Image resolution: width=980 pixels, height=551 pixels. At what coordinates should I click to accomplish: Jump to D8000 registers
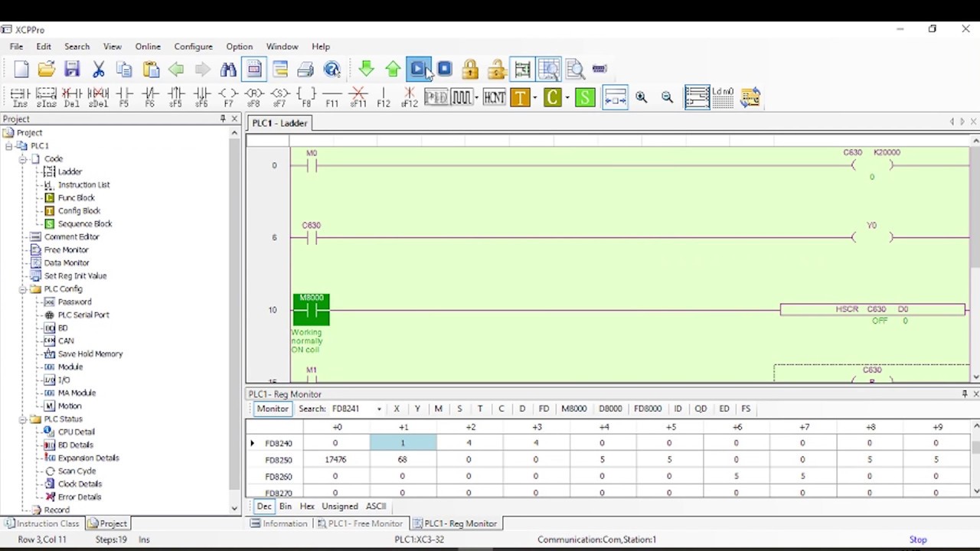(x=610, y=409)
